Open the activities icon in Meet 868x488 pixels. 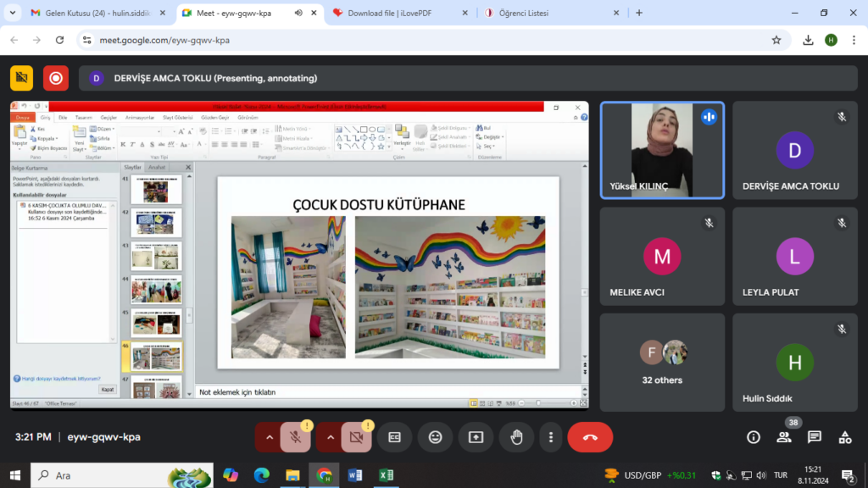tap(845, 437)
